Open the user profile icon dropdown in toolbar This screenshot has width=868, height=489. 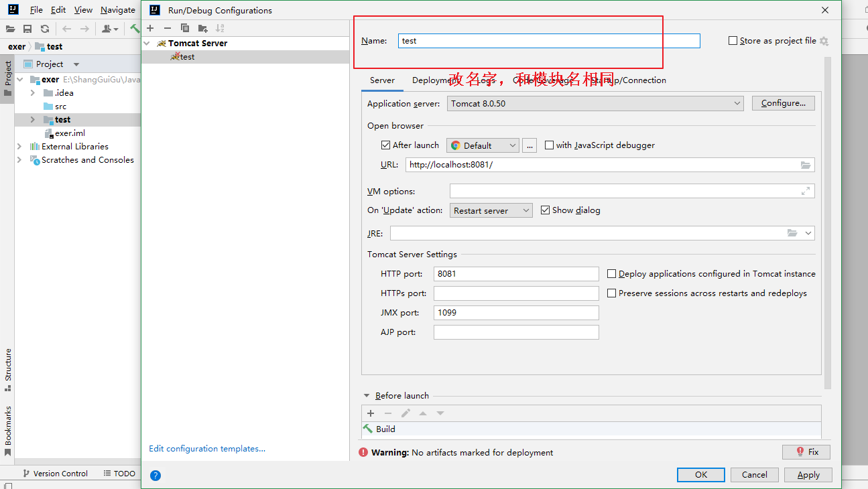110,29
